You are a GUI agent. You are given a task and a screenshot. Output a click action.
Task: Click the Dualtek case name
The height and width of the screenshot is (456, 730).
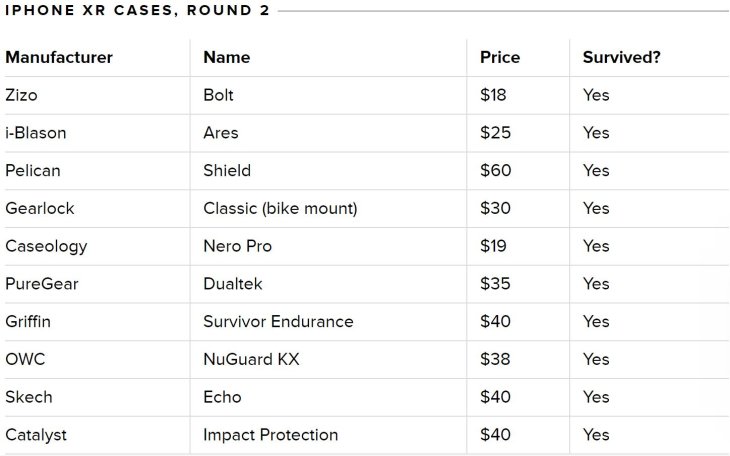click(x=233, y=284)
